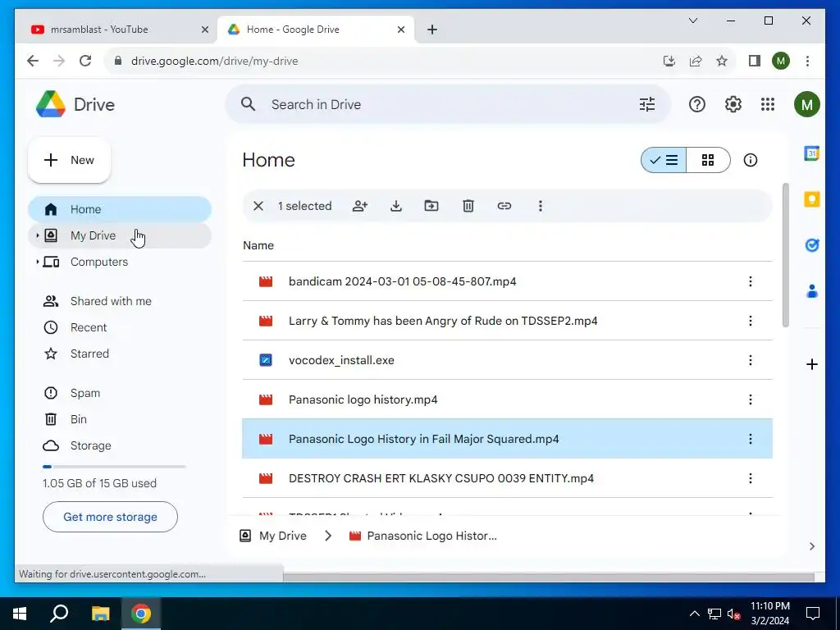840x630 pixels.
Task: Get add-ons via plus icon
Action: (x=811, y=364)
